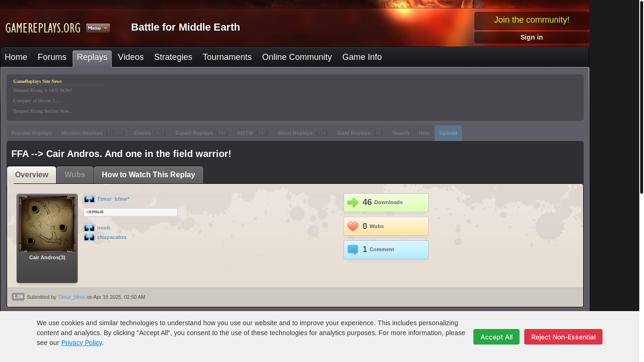Open the ROTW replays tab
644x362 pixels.
[253, 133]
